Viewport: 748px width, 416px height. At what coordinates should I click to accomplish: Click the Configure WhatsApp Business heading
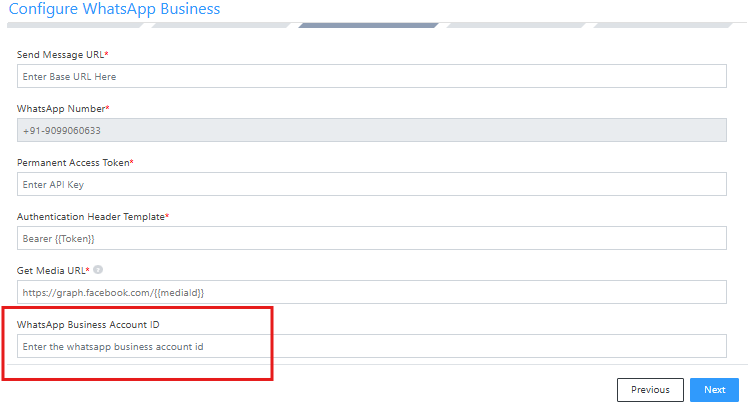click(114, 9)
